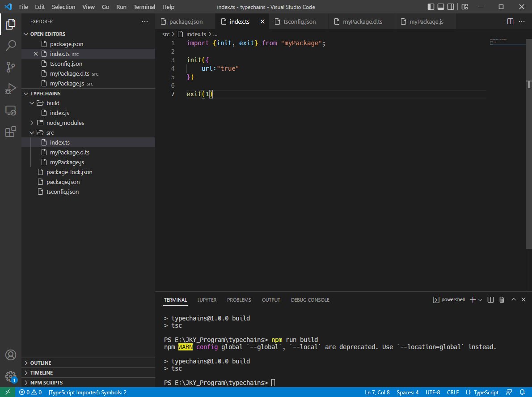Open errors and warnings status indicator
Viewport: 532px width, 397px height.
click(30, 392)
